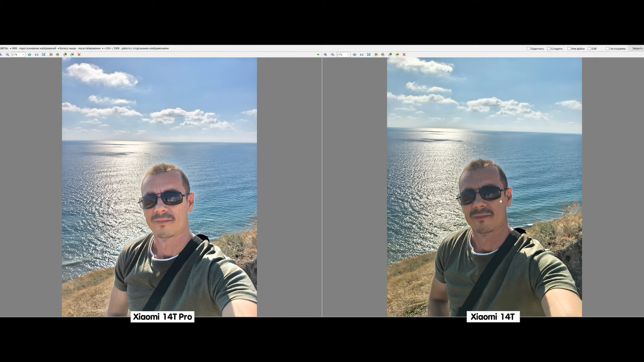This screenshot has height=362, width=644.
Task: Zoom in the right comparison image
Action: pyautogui.click(x=325, y=55)
